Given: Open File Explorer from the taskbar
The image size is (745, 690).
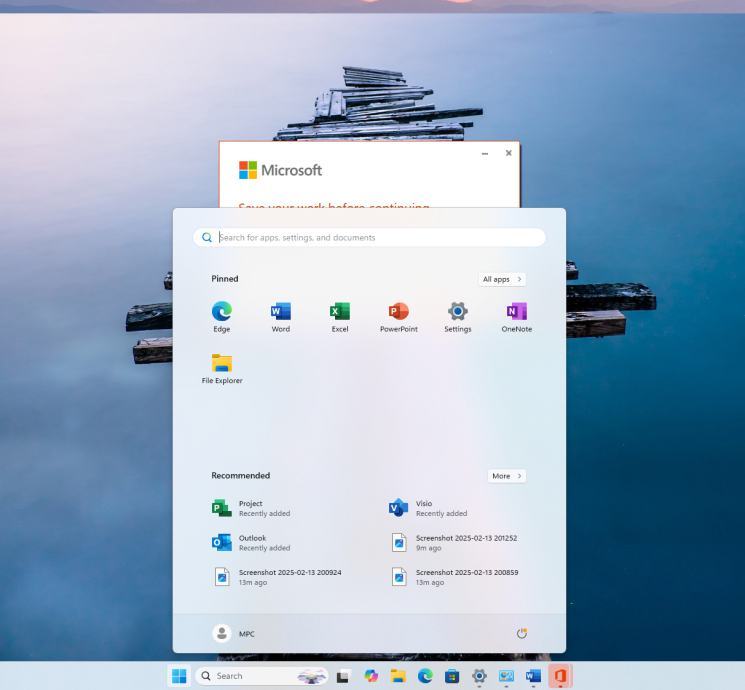Looking at the screenshot, I should [398, 676].
